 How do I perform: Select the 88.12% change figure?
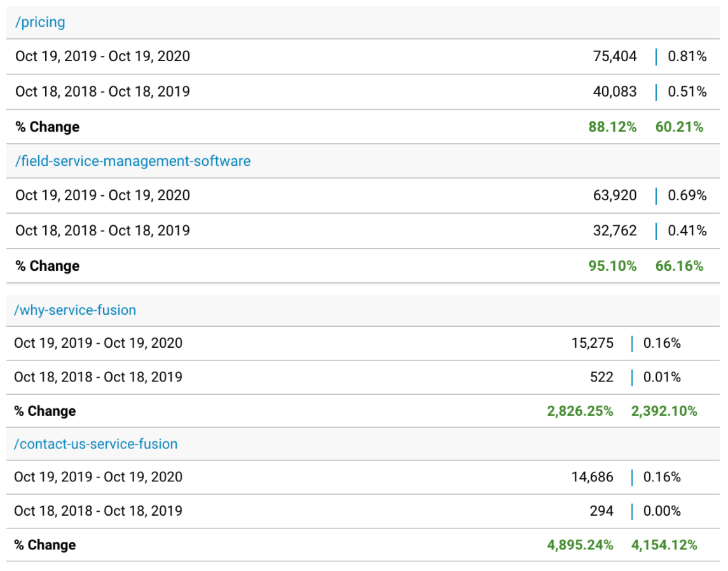click(612, 127)
